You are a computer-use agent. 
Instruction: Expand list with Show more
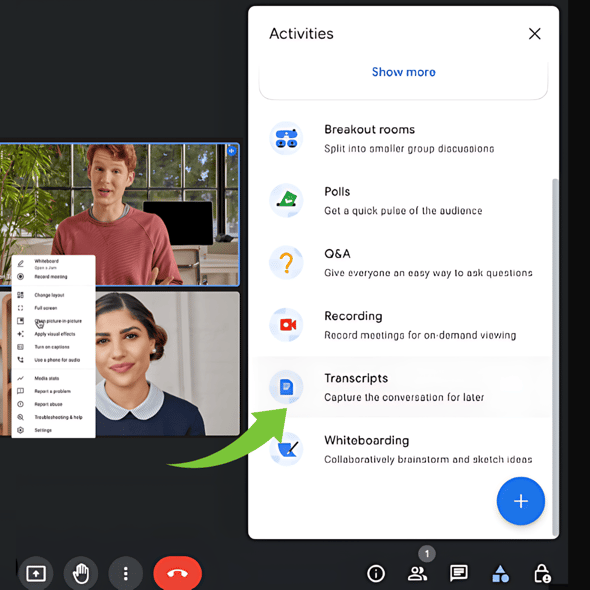point(403,72)
